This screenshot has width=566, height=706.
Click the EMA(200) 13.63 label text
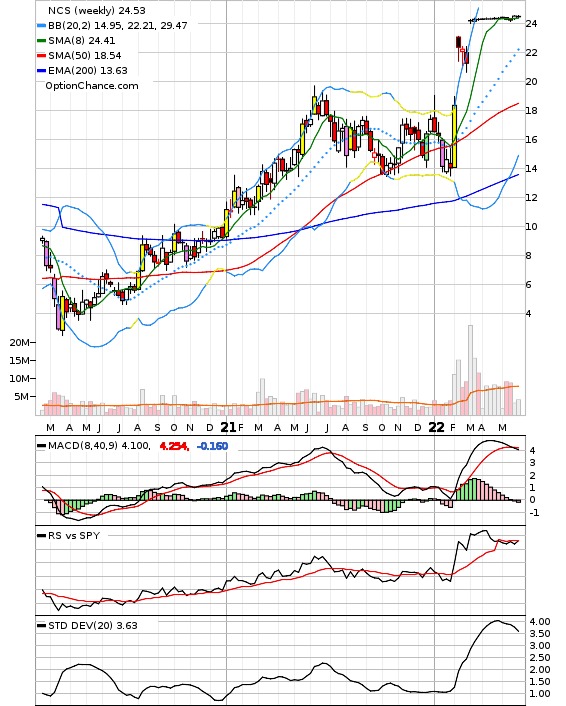tap(88, 71)
